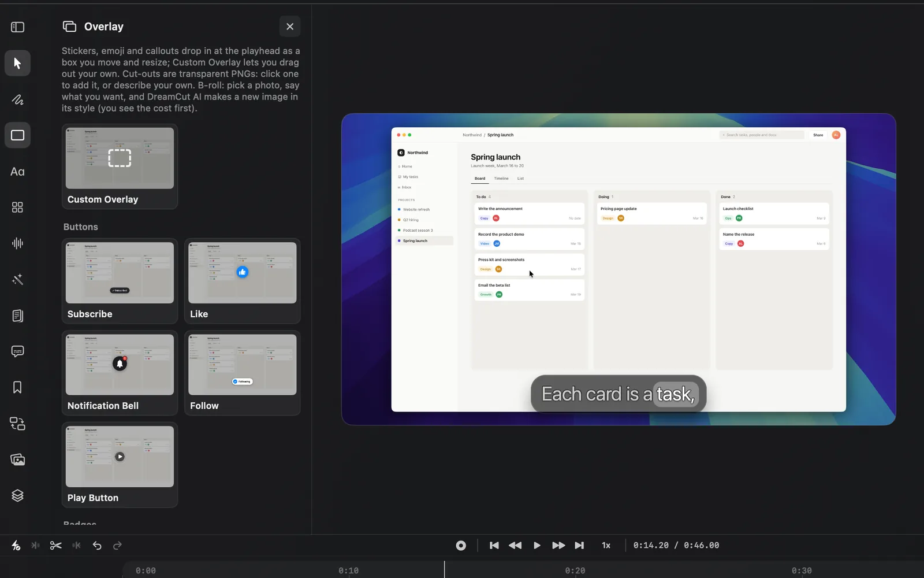This screenshot has width=924, height=578.
Task: Choose the freehand draw tool
Action: [17, 99]
